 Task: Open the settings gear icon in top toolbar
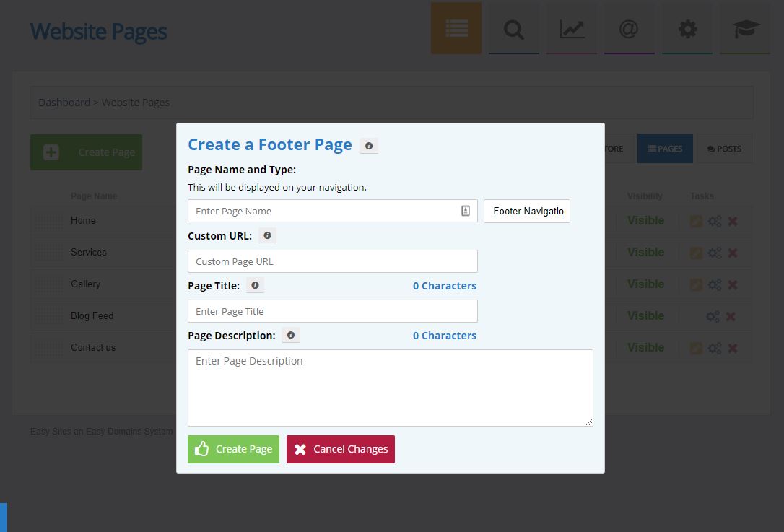click(687, 29)
